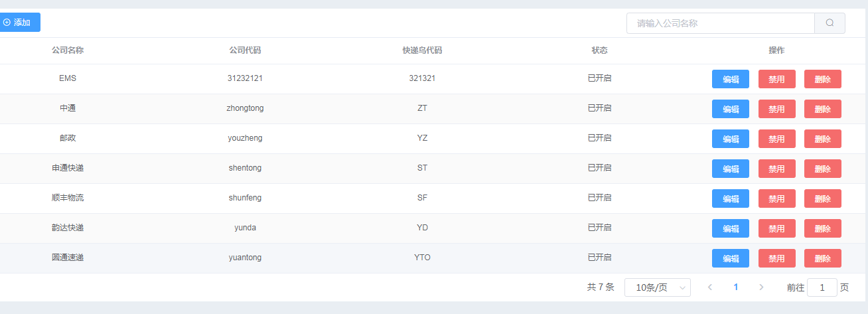
Task: Click the search magnifier icon button
Action: (x=830, y=23)
